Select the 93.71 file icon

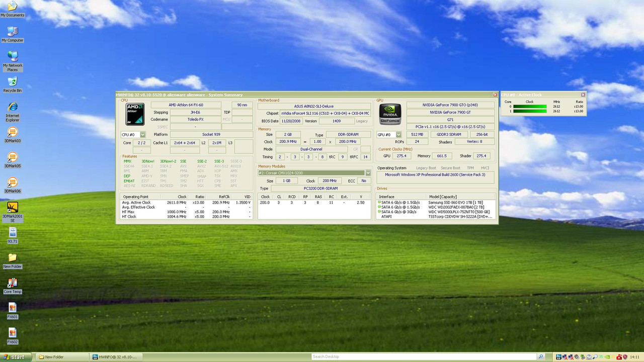point(12,235)
